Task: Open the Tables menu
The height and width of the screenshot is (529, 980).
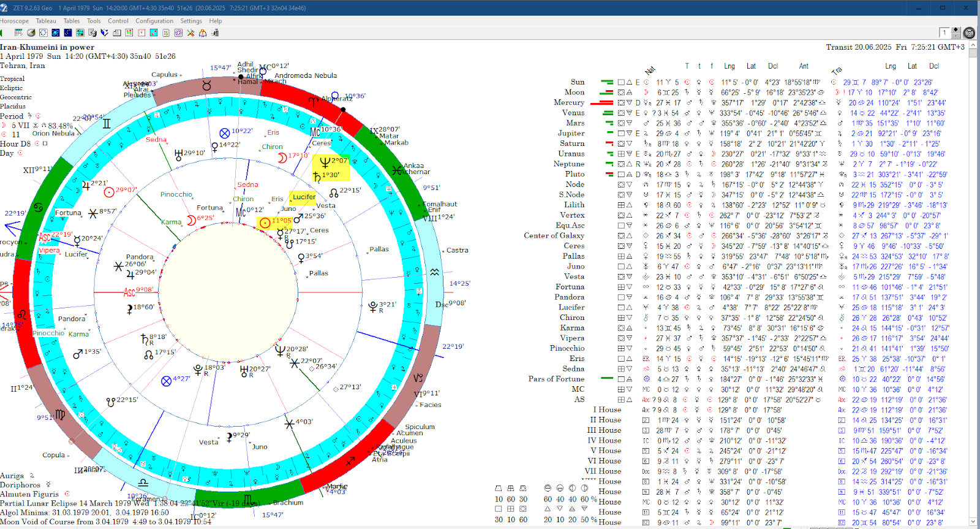Action: 72,21
